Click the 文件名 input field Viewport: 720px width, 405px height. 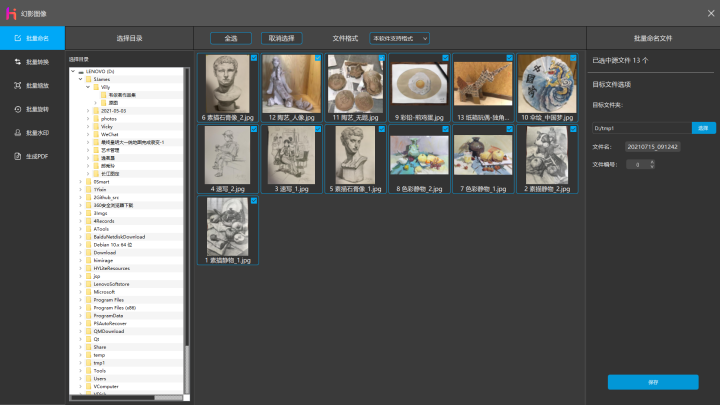(652, 146)
